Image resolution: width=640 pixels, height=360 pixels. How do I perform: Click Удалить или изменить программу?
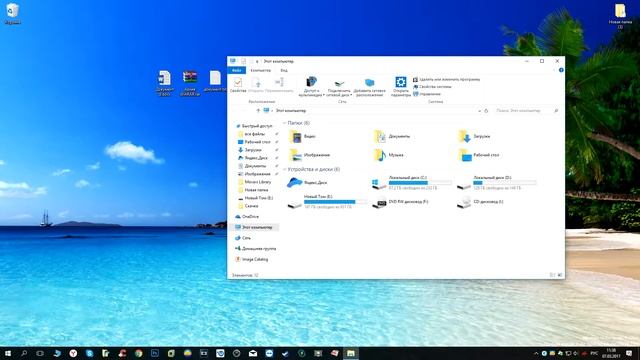click(x=447, y=80)
